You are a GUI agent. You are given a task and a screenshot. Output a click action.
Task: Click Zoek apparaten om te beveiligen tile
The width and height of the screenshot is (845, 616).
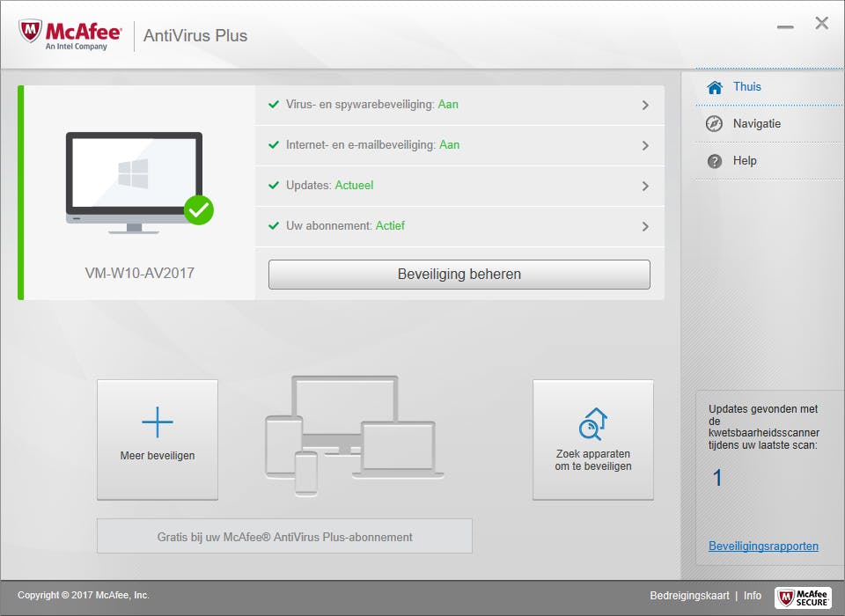pos(592,440)
